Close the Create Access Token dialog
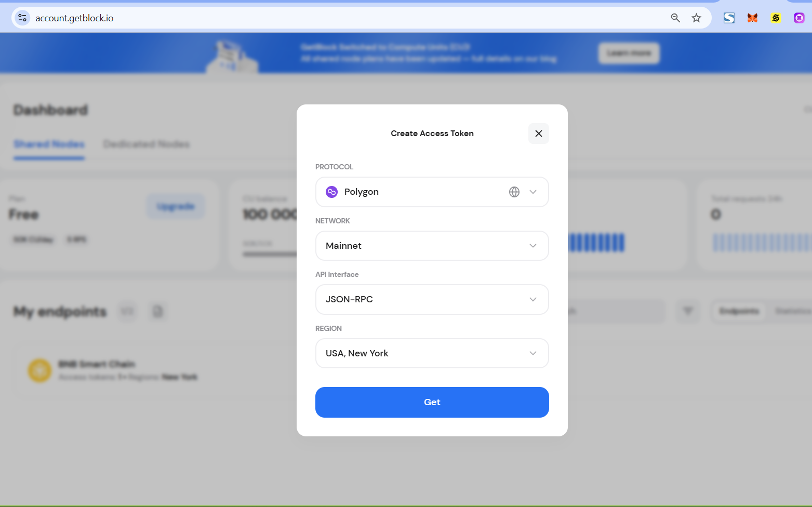Viewport: 812px width, 507px height. pos(538,134)
